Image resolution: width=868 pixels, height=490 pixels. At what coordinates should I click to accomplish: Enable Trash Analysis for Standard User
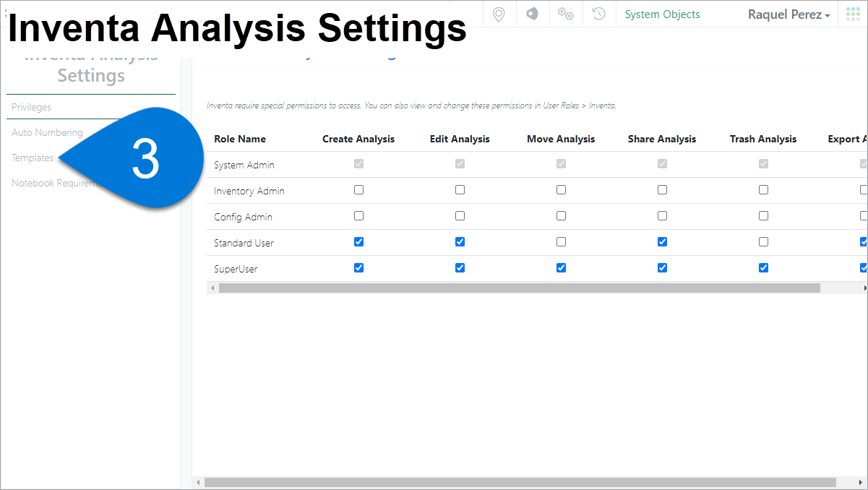click(763, 242)
